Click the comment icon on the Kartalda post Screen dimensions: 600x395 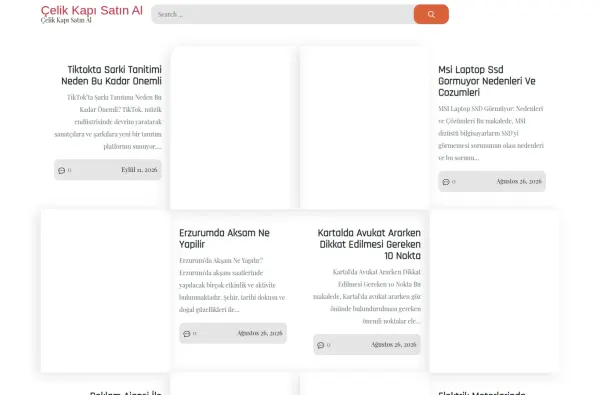(321, 345)
